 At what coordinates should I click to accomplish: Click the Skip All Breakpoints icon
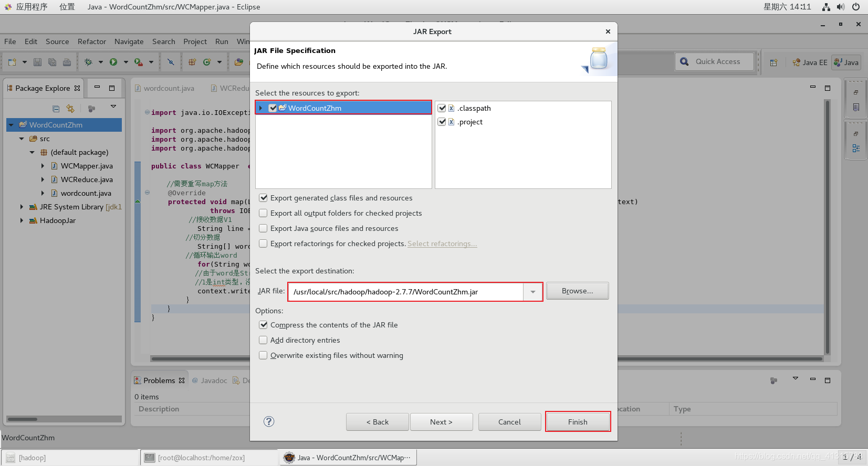click(171, 62)
